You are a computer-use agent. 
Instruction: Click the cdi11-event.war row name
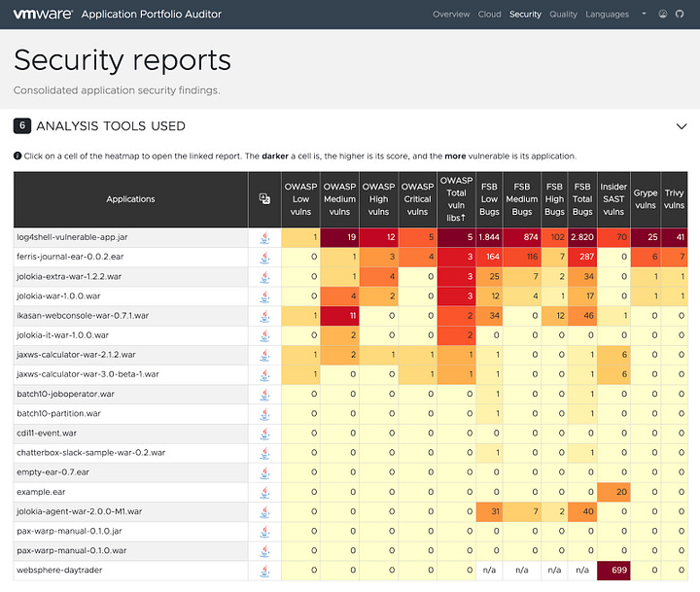tap(47, 433)
